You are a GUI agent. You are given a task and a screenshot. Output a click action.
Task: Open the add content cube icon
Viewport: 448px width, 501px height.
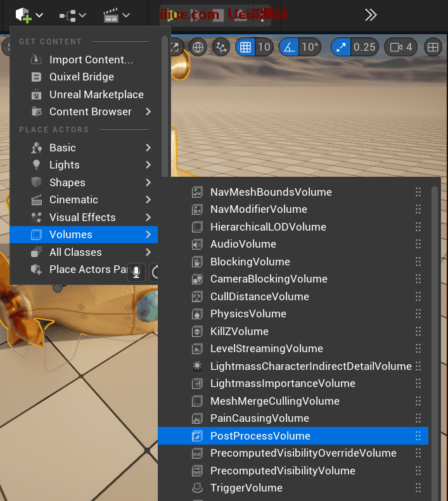(x=23, y=14)
